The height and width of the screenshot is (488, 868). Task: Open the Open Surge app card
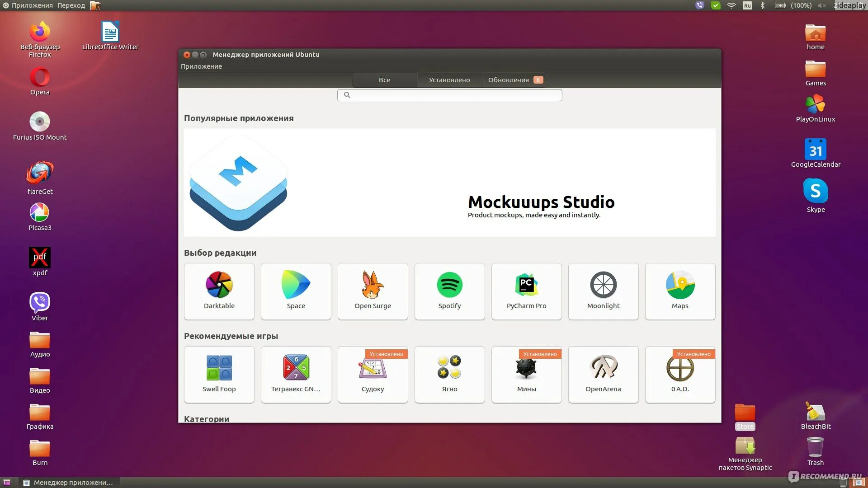tap(373, 291)
